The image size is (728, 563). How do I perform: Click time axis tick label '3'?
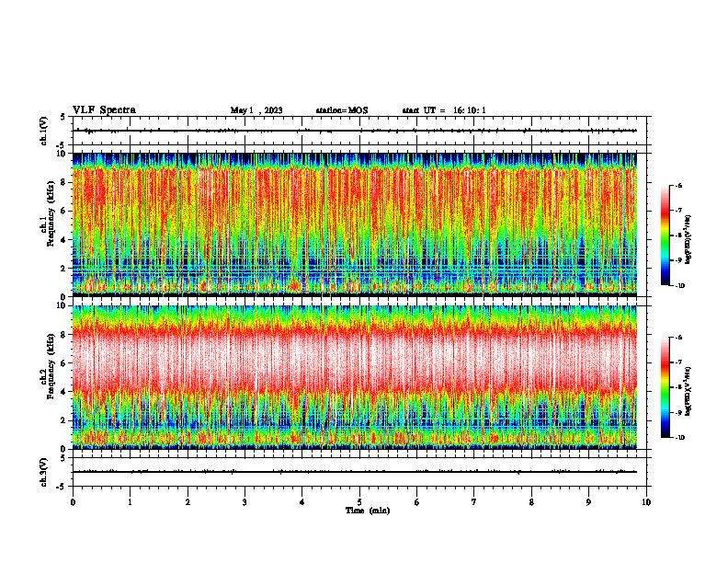[x=245, y=502]
